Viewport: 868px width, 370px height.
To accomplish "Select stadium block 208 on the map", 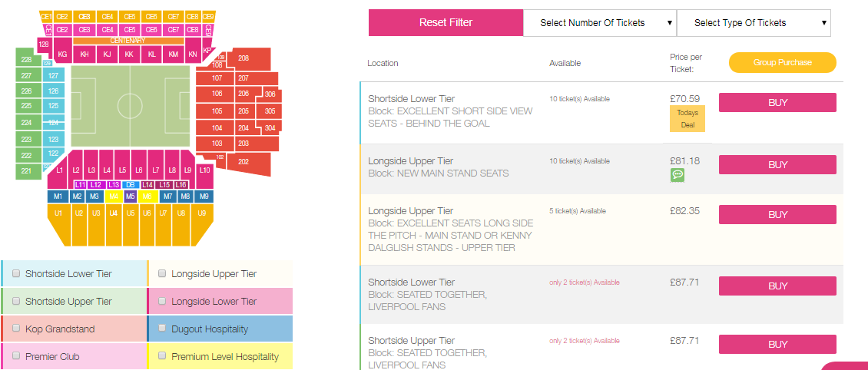I will (244, 58).
